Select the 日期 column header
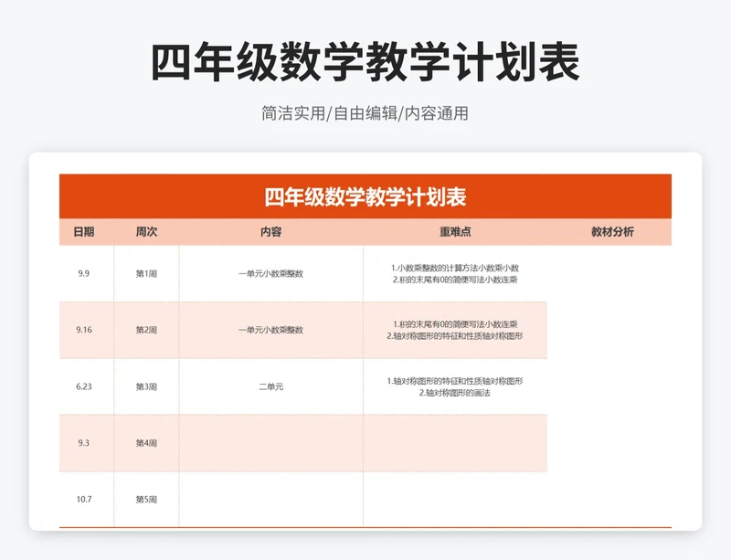This screenshot has width=731, height=560. click(84, 232)
